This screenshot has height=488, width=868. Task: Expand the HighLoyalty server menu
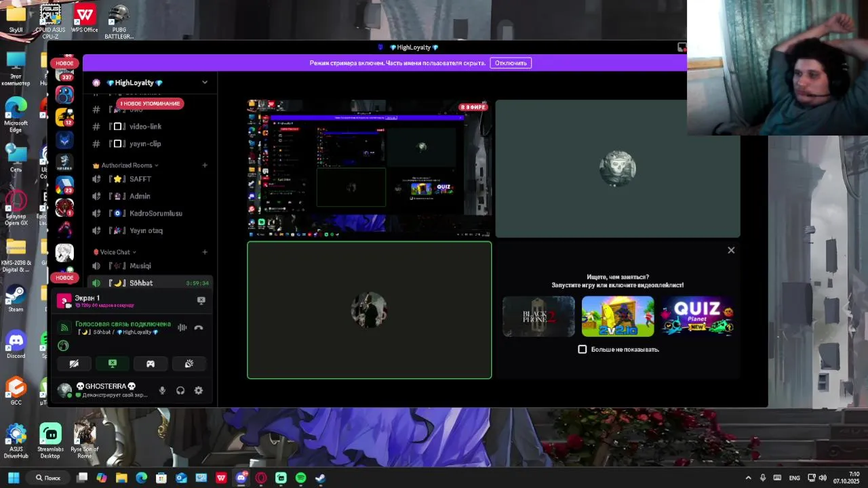pyautogui.click(x=204, y=83)
